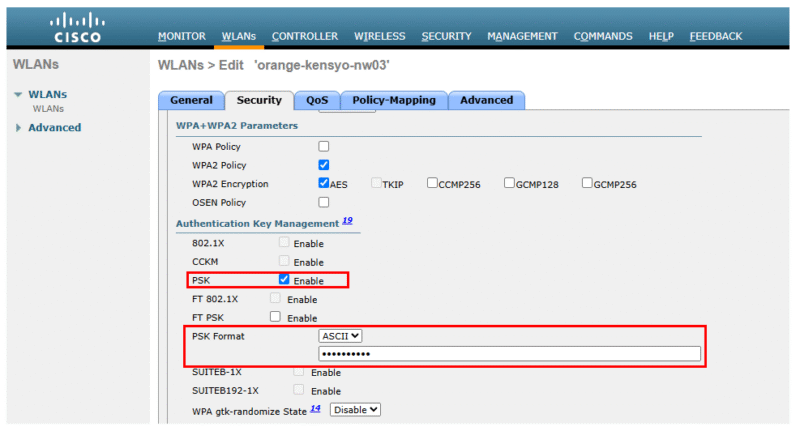Click the 'WPA+WPA2 Parameters' heading
This screenshot has width=800, height=431.
237,125
